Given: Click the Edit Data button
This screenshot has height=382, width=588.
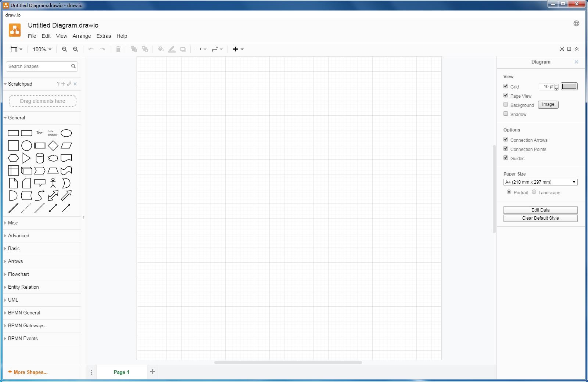Looking at the screenshot, I should point(540,210).
